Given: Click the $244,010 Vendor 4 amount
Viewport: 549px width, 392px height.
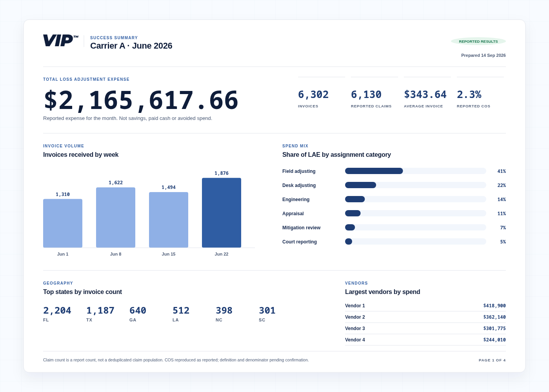Looking at the screenshot, I should pyautogui.click(x=494, y=340).
